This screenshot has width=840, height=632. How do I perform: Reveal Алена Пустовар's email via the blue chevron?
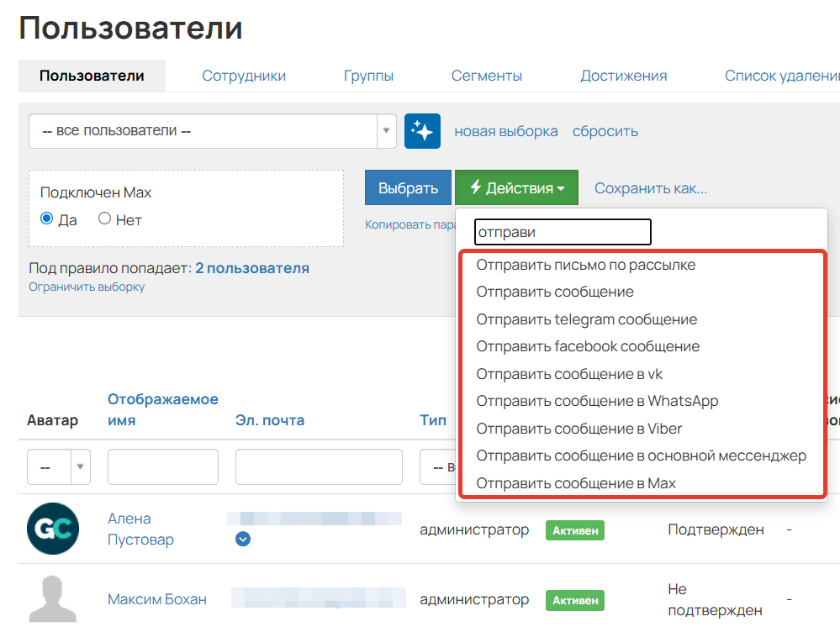243,540
